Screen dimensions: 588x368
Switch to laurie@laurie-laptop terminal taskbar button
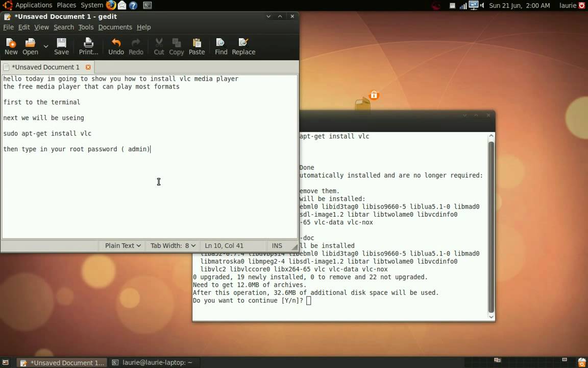pyautogui.click(x=154, y=362)
